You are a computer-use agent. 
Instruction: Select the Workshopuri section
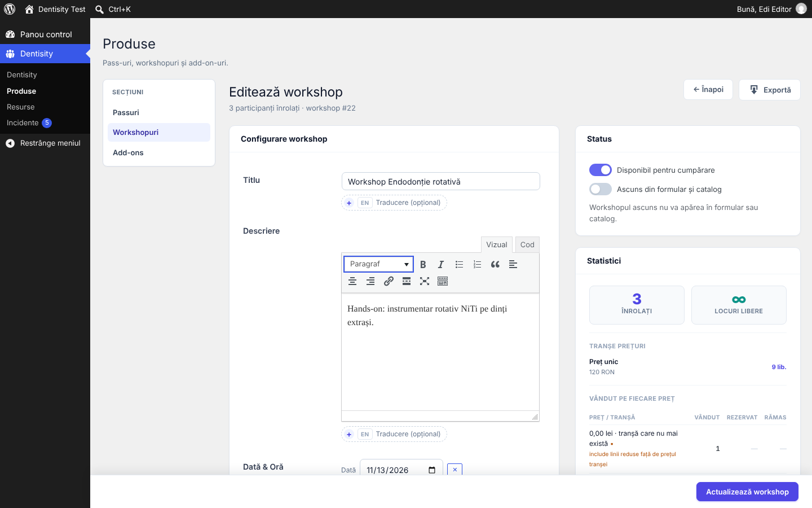tap(159, 132)
